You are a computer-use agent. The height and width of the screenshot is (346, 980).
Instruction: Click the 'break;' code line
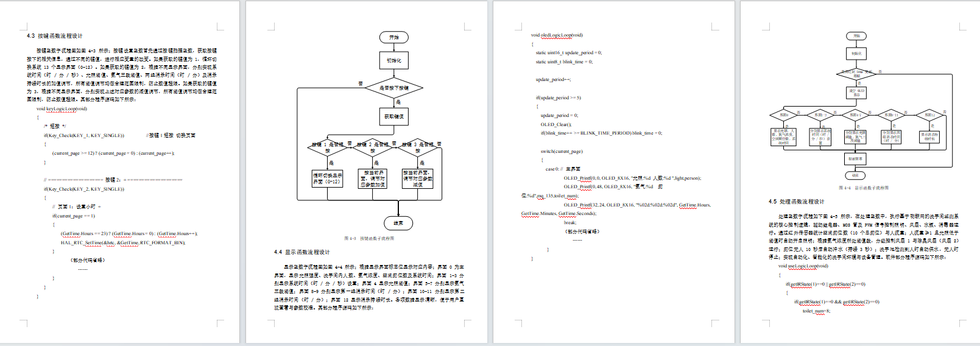(x=570, y=222)
